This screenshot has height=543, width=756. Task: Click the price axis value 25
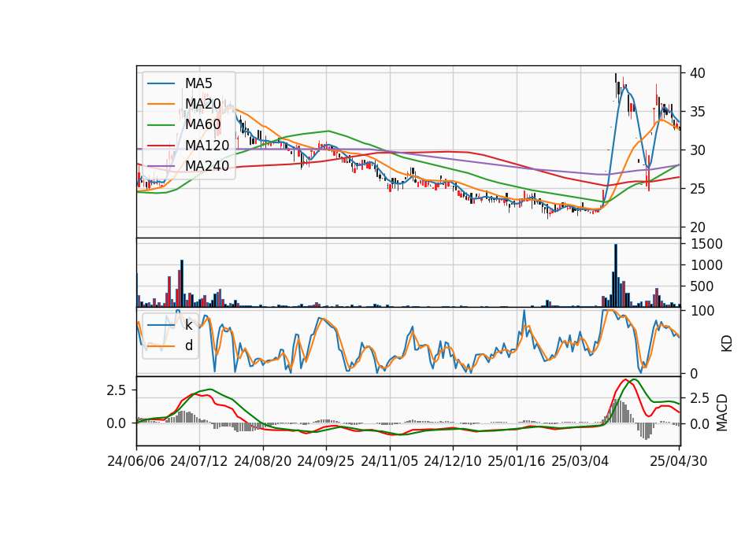tap(698, 189)
